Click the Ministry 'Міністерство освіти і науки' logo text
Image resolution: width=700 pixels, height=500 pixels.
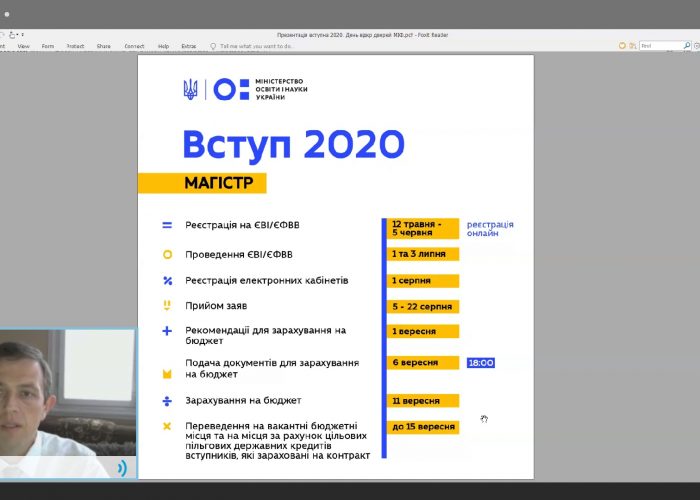tap(281, 89)
